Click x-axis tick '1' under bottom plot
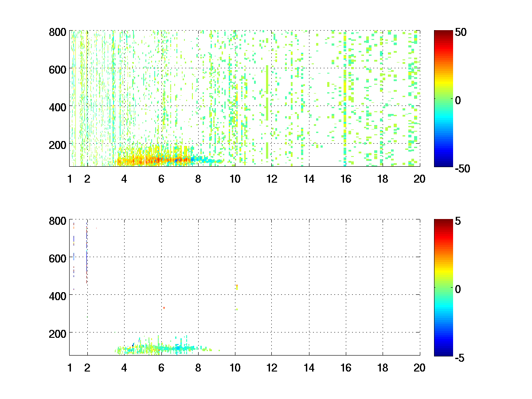 (70, 367)
